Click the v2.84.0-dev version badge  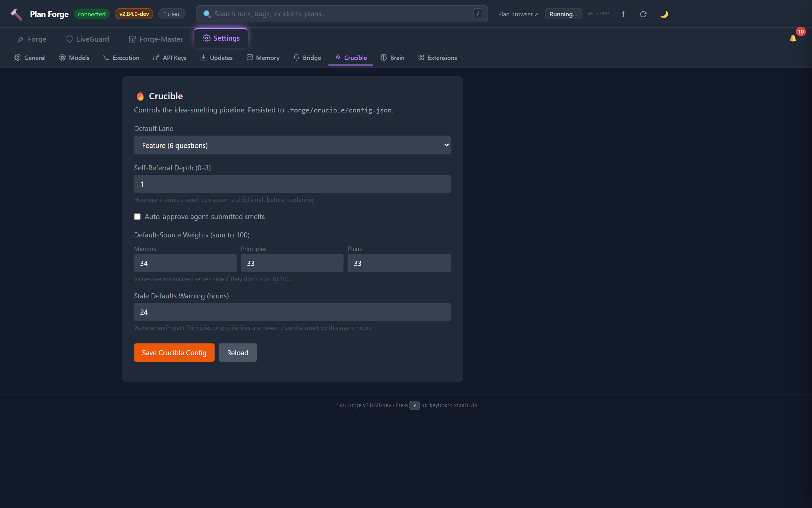[134, 14]
